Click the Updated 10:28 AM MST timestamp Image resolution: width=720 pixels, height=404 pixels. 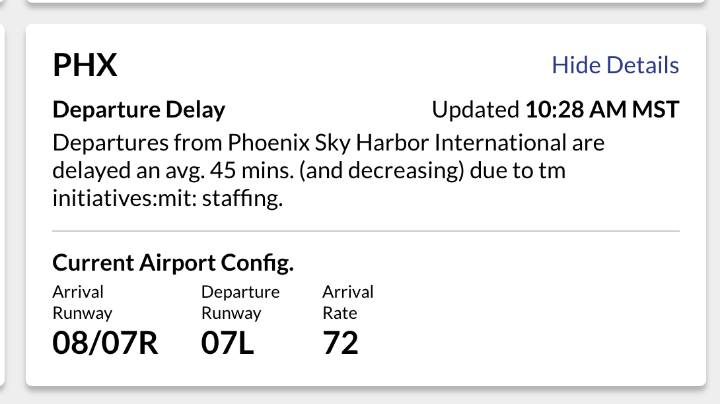tap(555, 109)
